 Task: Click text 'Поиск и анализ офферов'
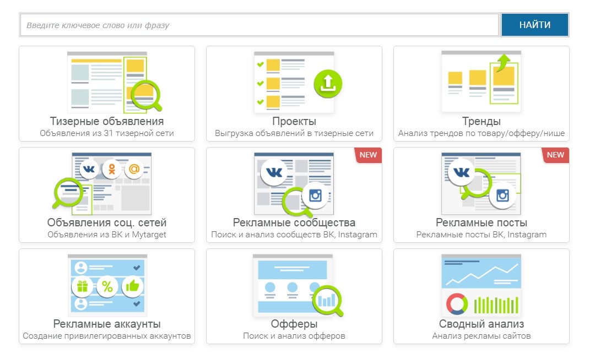(294, 336)
